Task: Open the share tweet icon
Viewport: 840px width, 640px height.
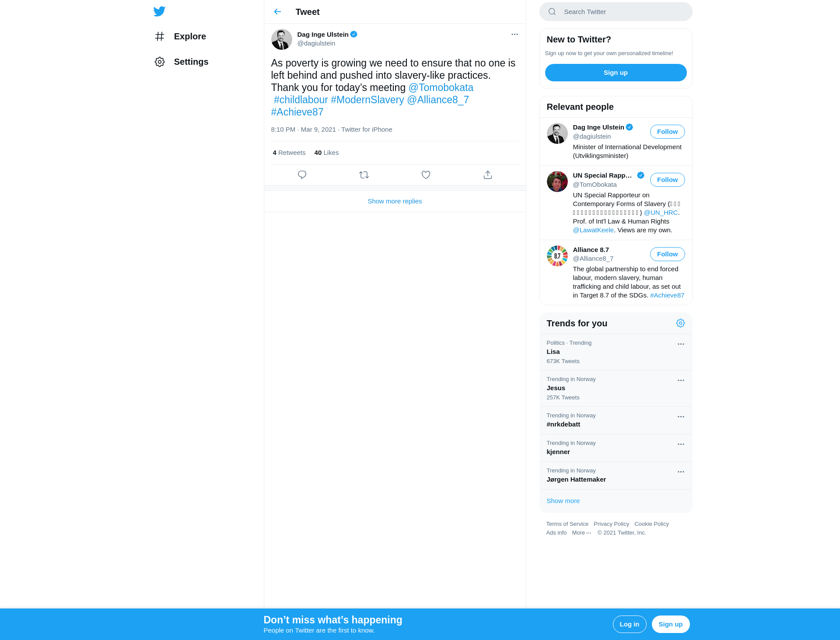Action: [x=488, y=175]
